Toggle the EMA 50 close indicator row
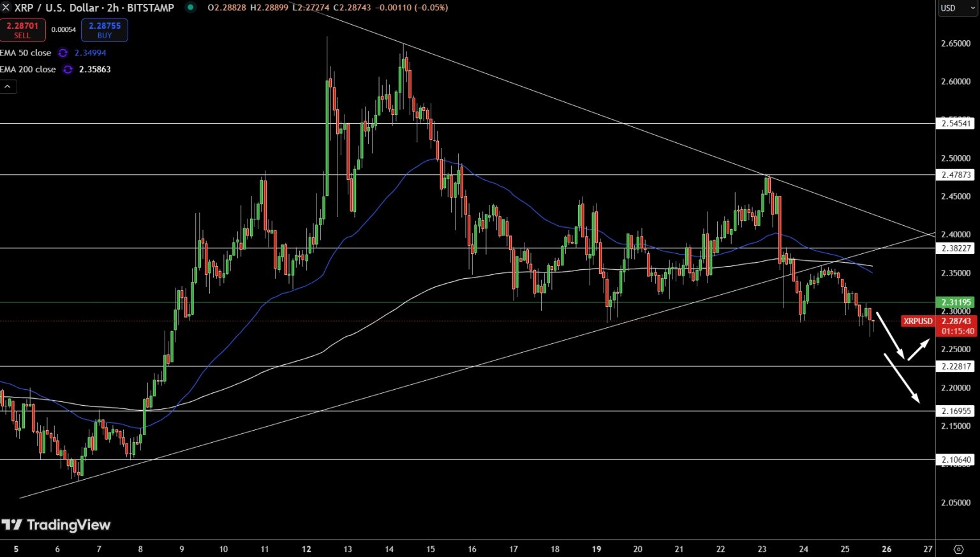The height and width of the screenshot is (557, 980). click(27, 53)
